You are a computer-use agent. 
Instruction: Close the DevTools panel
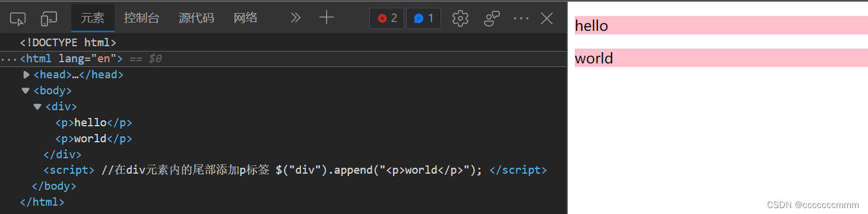point(547,18)
